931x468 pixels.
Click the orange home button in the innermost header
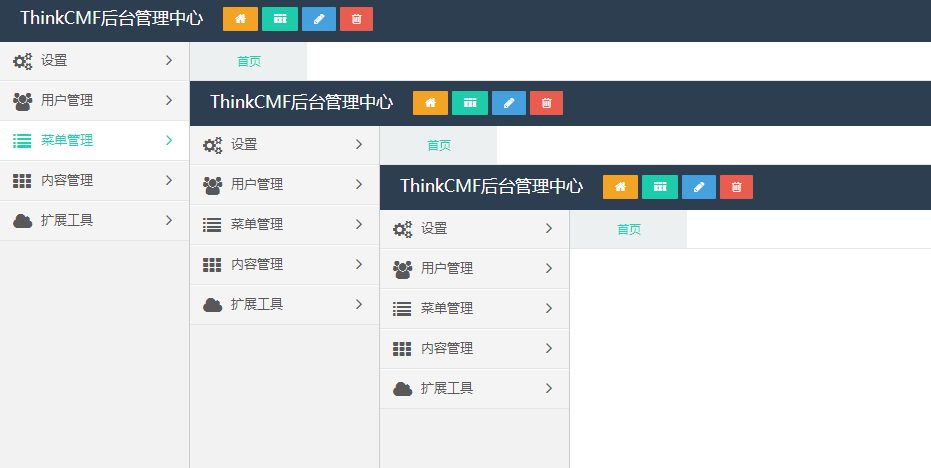(620, 187)
